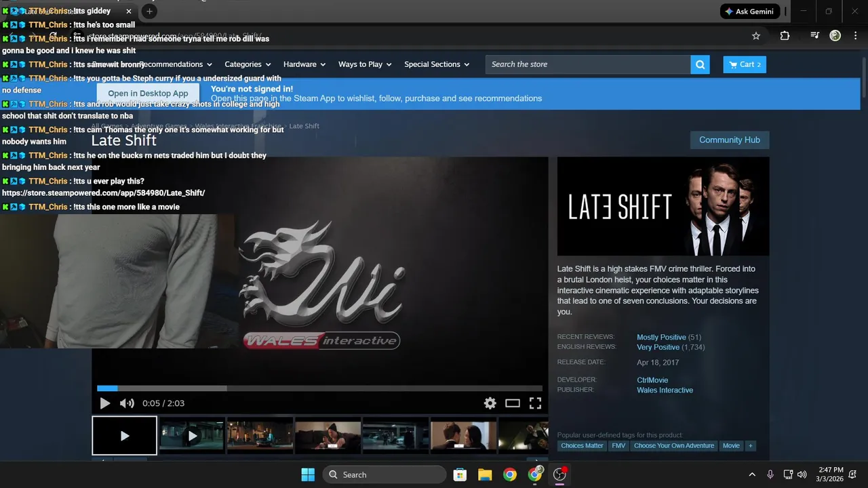Viewport: 868px width, 488px height.
Task: Open File Explorer from the taskbar
Action: 485,474
